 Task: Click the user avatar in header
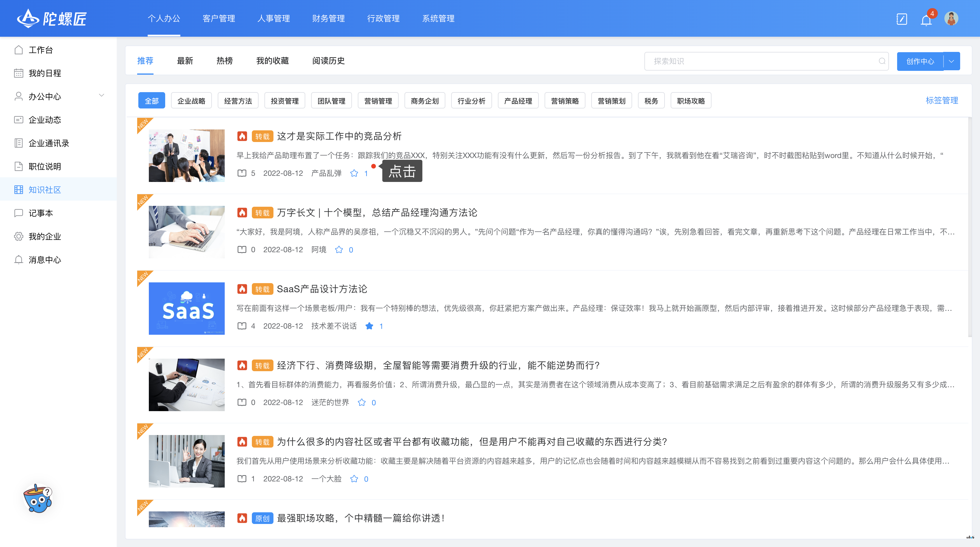(951, 18)
